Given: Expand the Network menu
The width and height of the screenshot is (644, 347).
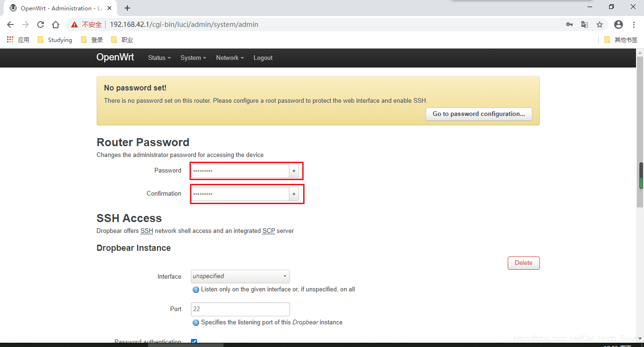Looking at the screenshot, I should [230, 58].
